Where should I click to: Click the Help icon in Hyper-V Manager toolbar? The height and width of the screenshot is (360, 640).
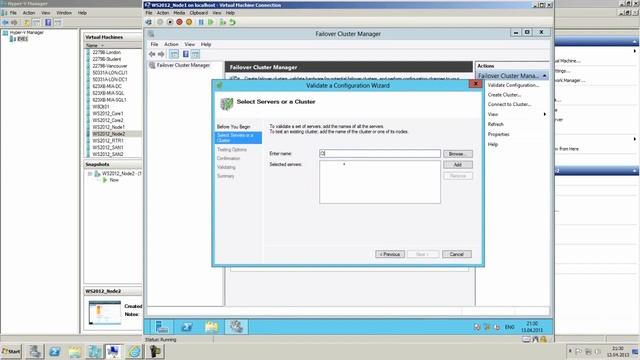(48, 22)
